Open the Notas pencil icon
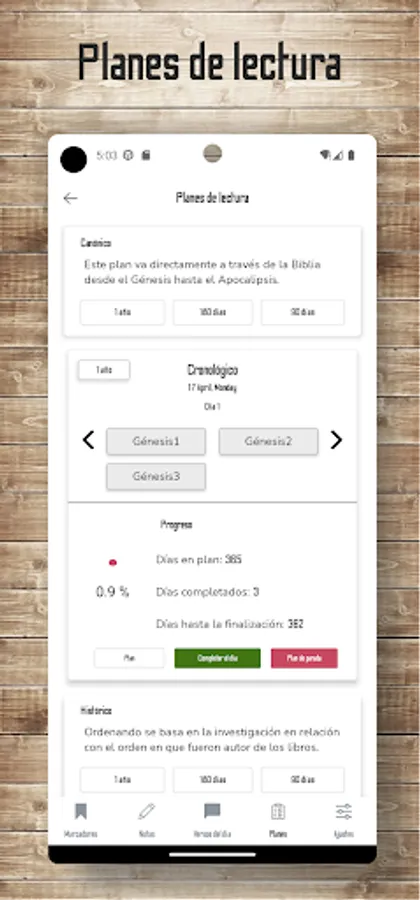The width and height of the screenshot is (420, 900). click(146, 812)
